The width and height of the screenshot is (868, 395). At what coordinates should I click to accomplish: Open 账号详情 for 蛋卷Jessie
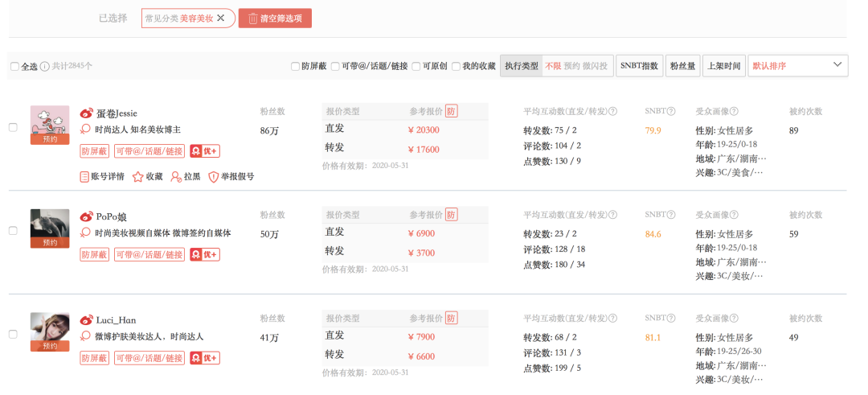tap(102, 177)
